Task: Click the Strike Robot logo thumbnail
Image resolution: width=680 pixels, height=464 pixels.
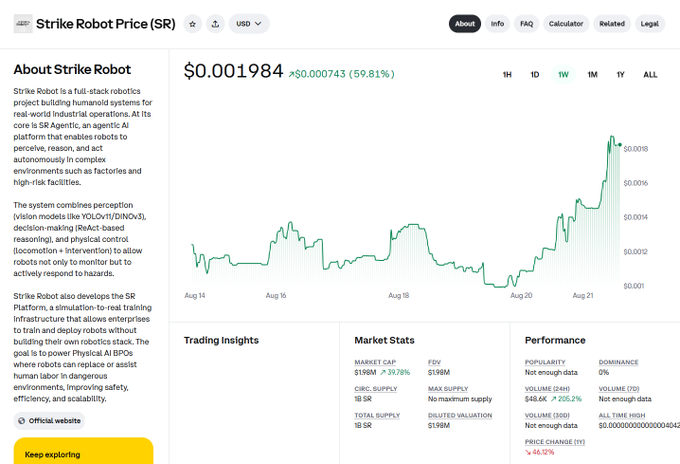Action: (23, 23)
